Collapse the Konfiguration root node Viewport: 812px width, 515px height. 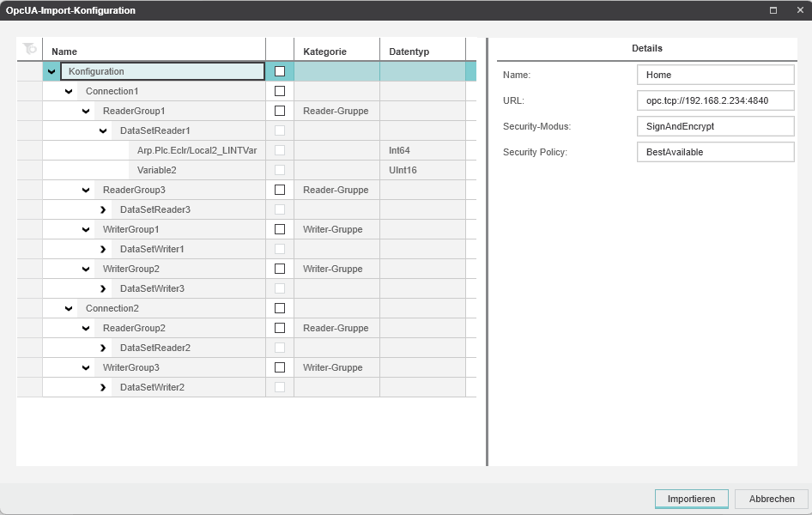coord(52,71)
